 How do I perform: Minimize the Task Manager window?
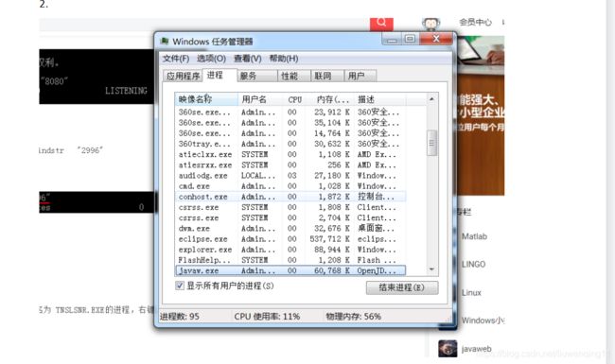392,39
